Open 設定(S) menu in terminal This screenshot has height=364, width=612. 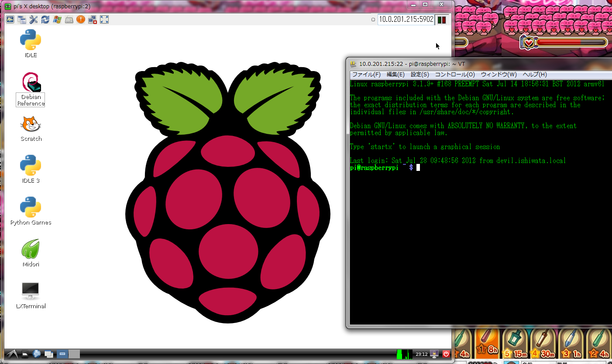pos(420,75)
